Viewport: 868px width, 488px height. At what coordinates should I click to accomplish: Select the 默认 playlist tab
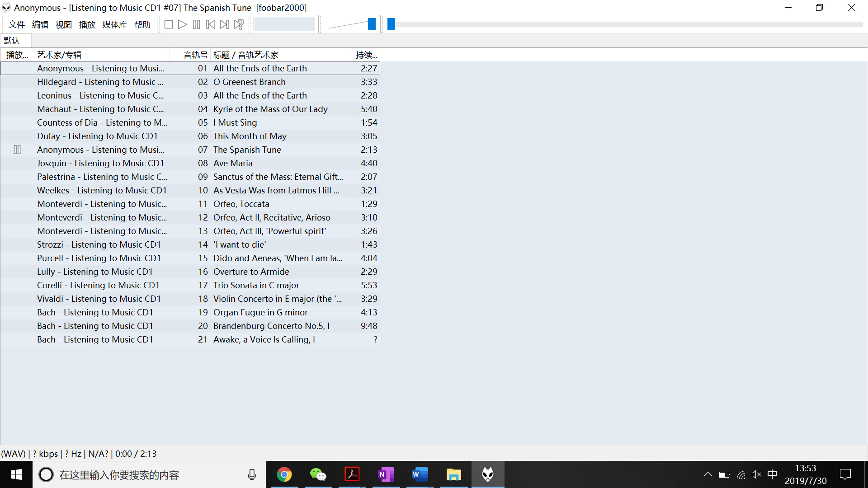pos(12,41)
